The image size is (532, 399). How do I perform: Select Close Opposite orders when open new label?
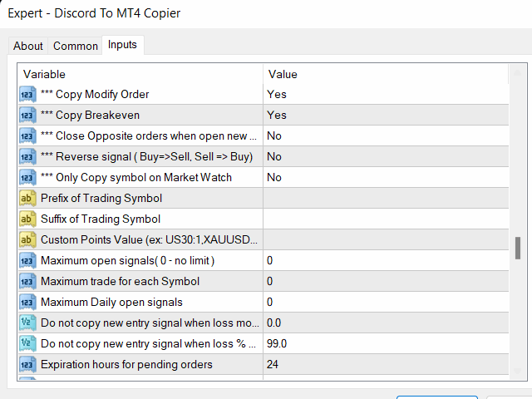pos(149,136)
